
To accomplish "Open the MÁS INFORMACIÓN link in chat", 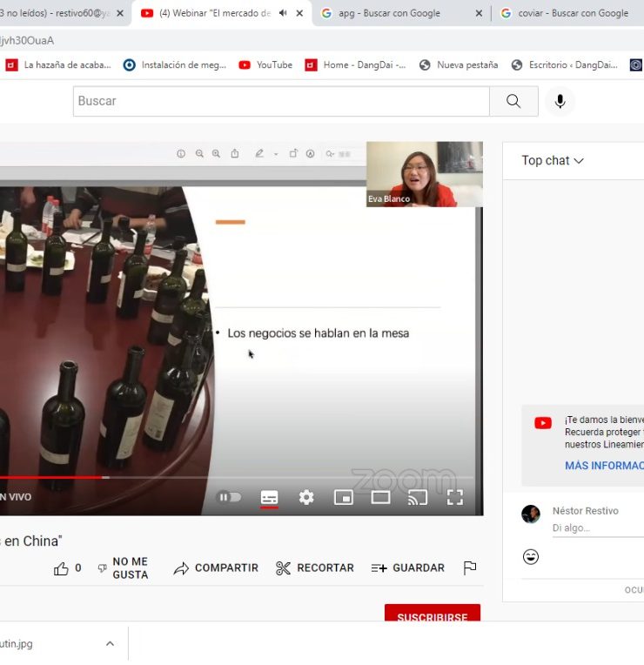I will (605, 466).
